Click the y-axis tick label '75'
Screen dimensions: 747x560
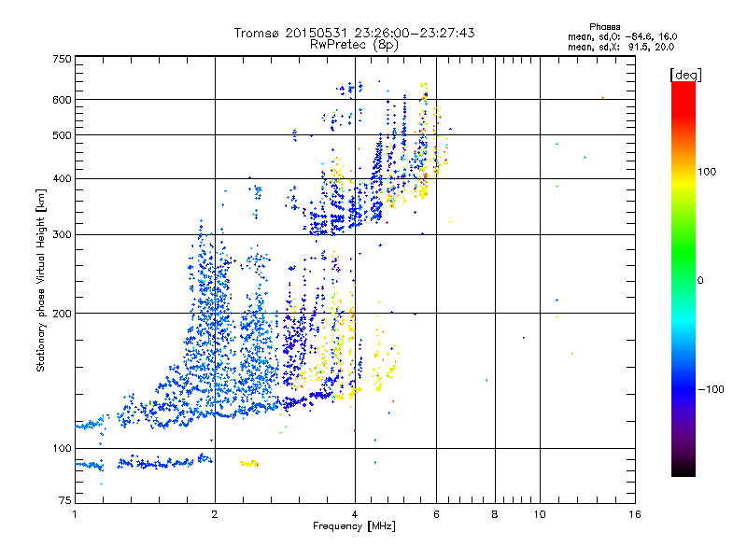65,500
